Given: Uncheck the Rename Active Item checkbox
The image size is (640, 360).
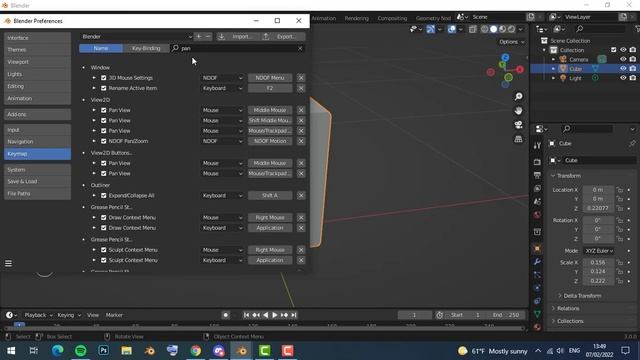Looking at the screenshot, I should (104, 88).
